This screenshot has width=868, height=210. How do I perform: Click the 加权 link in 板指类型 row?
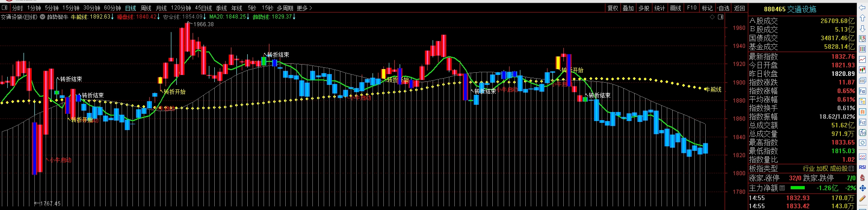[822, 168]
